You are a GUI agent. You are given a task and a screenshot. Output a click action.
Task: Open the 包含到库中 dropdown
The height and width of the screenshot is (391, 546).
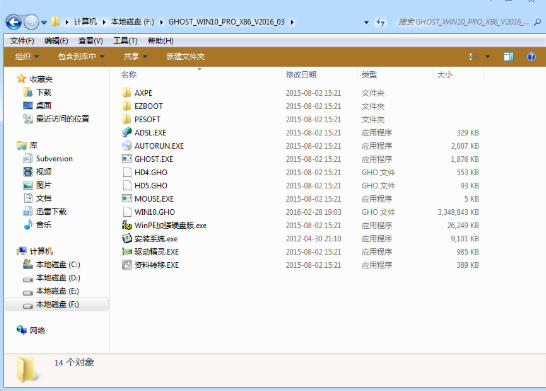(x=81, y=56)
